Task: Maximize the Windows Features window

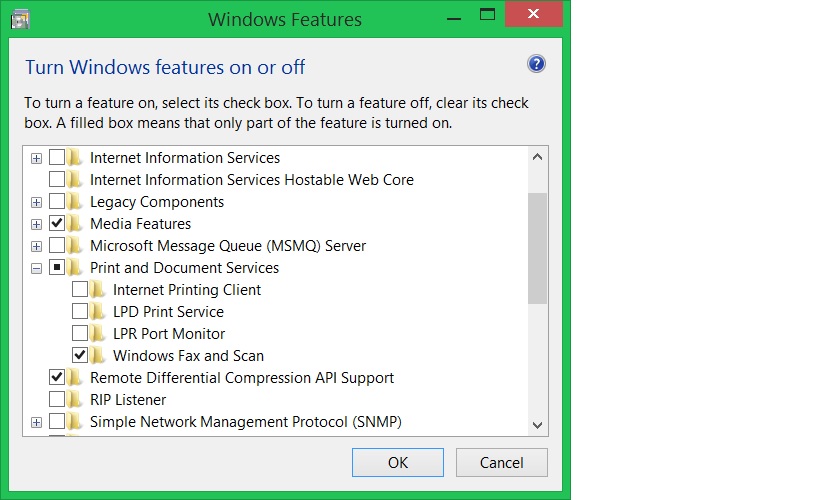Action: [487, 15]
